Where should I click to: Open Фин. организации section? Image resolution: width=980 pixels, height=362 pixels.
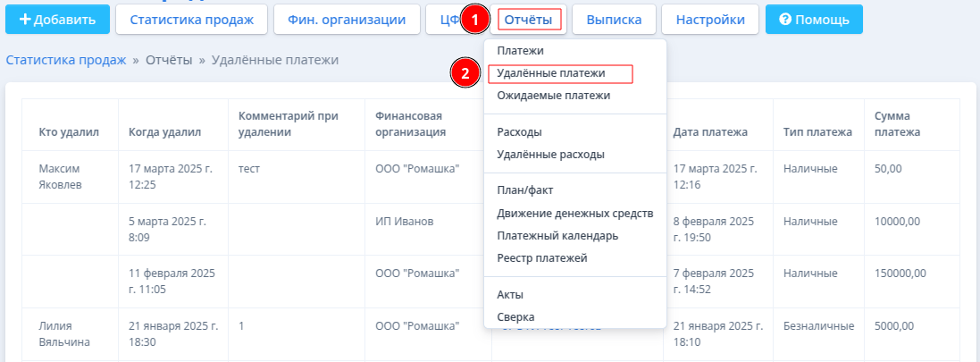[347, 20]
